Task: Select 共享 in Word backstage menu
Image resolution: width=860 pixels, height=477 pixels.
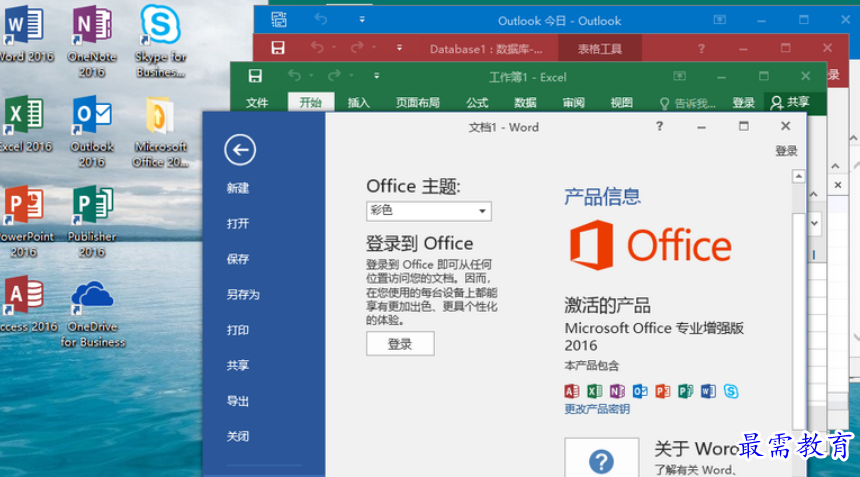Action: pyautogui.click(x=237, y=365)
